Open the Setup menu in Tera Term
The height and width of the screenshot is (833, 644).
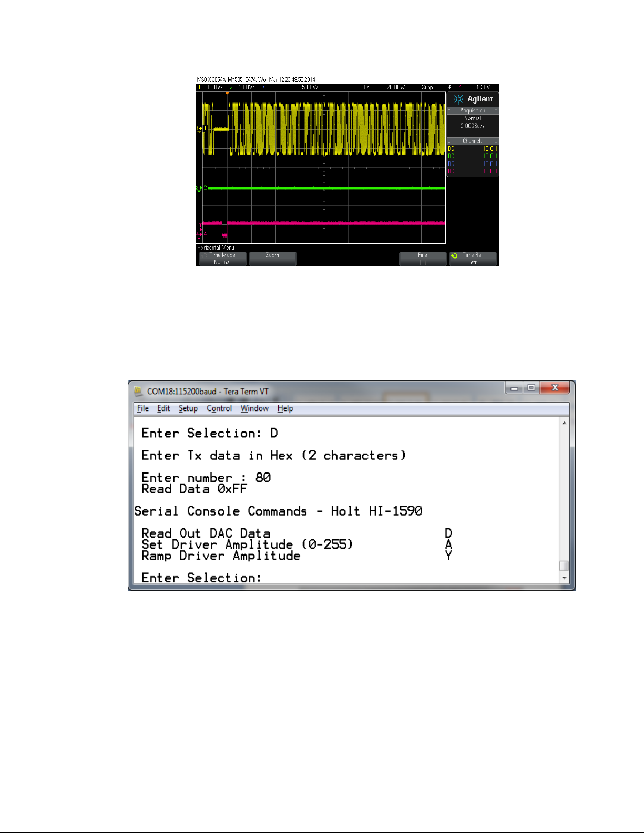click(188, 408)
